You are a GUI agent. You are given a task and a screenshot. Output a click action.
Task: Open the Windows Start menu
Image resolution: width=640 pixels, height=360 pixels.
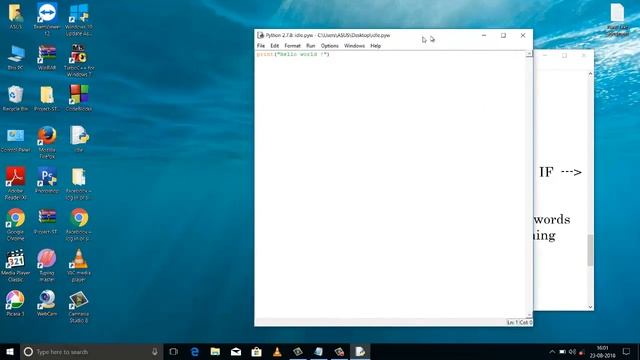[x=10, y=351]
